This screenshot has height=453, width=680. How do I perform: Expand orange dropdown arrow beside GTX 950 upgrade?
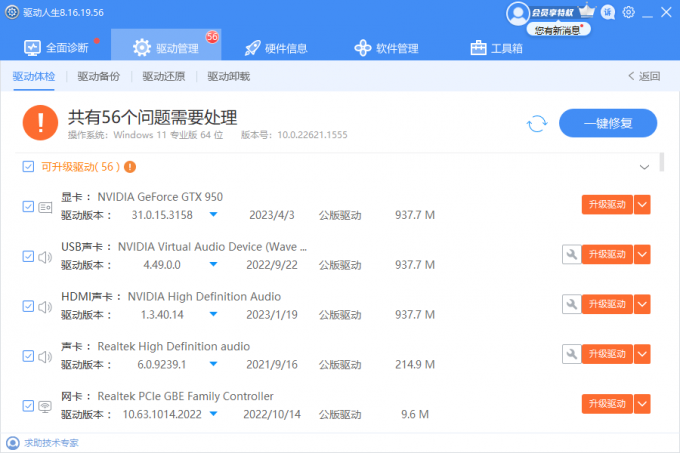(x=643, y=205)
